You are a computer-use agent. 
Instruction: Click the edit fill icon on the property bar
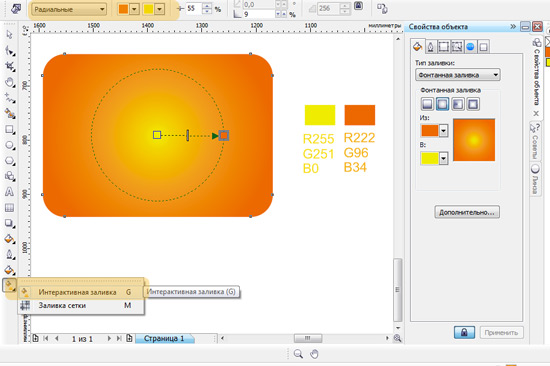point(16,9)
